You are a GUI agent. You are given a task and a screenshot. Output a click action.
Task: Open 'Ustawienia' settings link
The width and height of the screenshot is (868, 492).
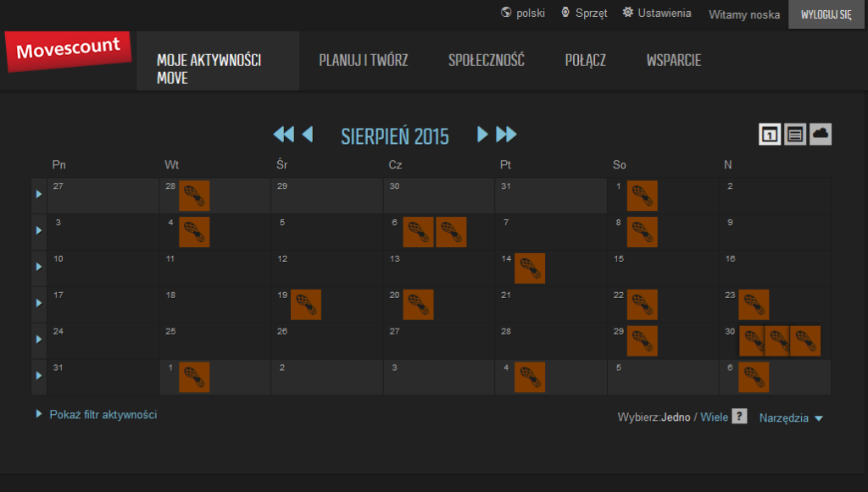pos(657,14)
